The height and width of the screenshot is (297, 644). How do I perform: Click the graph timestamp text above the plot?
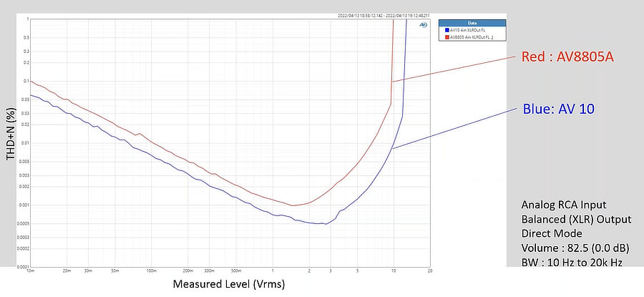click(384, 16)
